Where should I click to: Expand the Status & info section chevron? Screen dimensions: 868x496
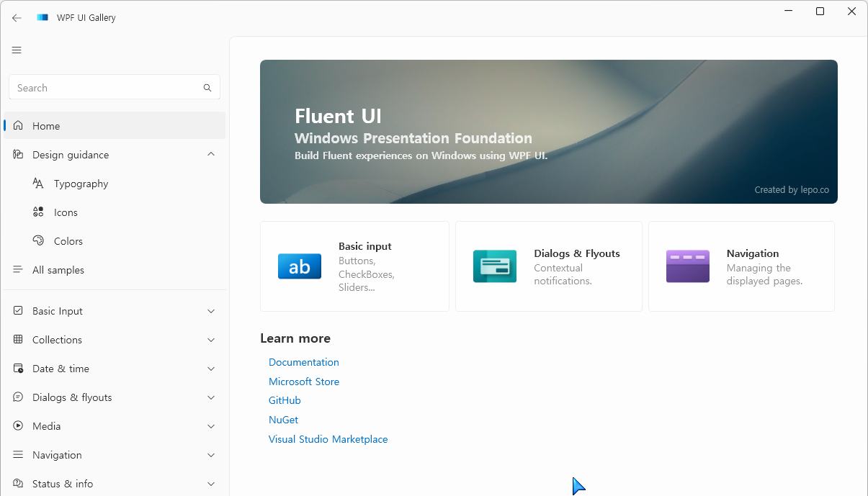(211, 484)
